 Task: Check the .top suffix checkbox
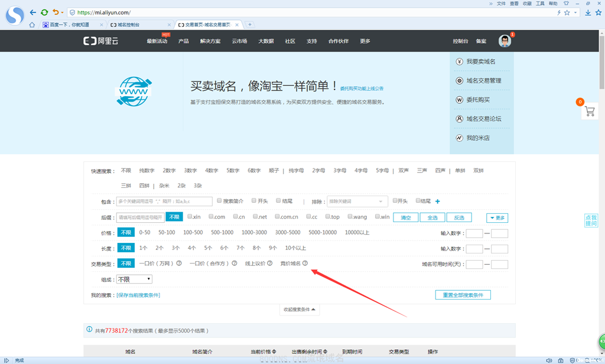tap(327, 216)
